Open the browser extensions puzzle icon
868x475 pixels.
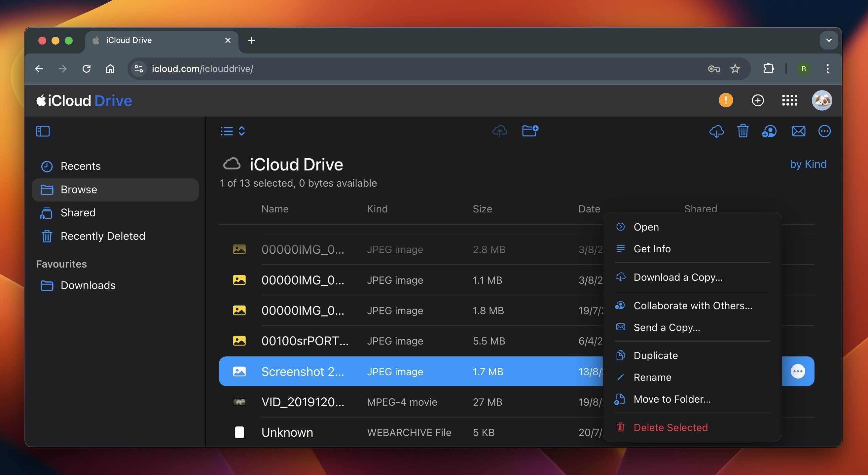(x=768, y=69)
